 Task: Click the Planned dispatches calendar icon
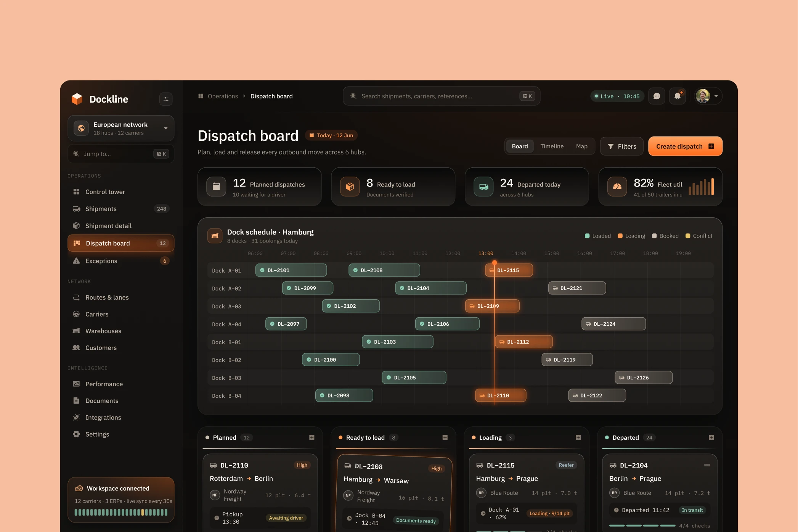216,187
